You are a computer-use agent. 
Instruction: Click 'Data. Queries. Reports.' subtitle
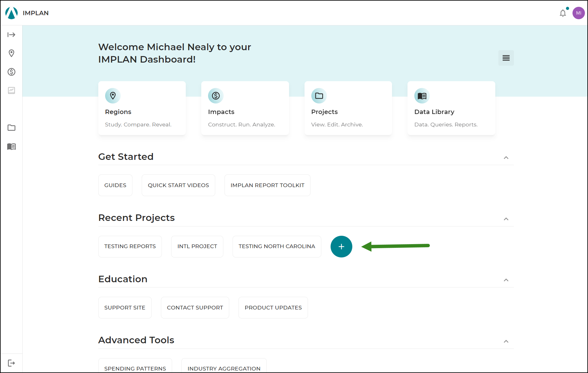[x=446, y=125]
